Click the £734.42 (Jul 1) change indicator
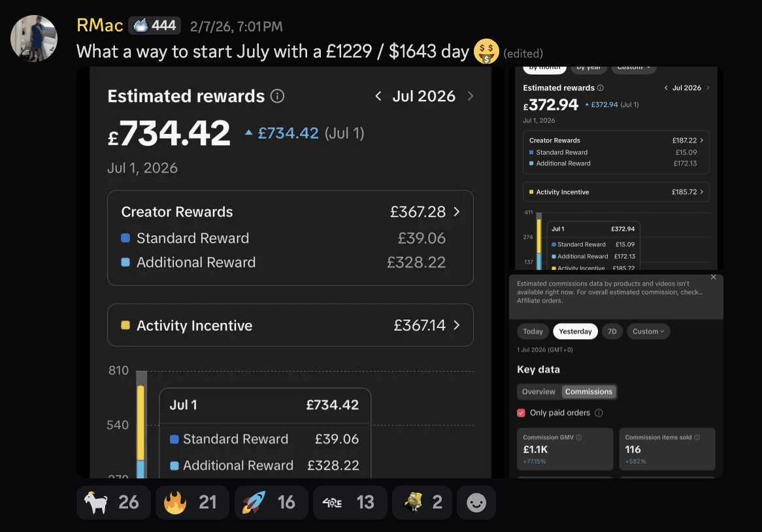The height and width of the screenshot is (532, 762). [305, 133]
